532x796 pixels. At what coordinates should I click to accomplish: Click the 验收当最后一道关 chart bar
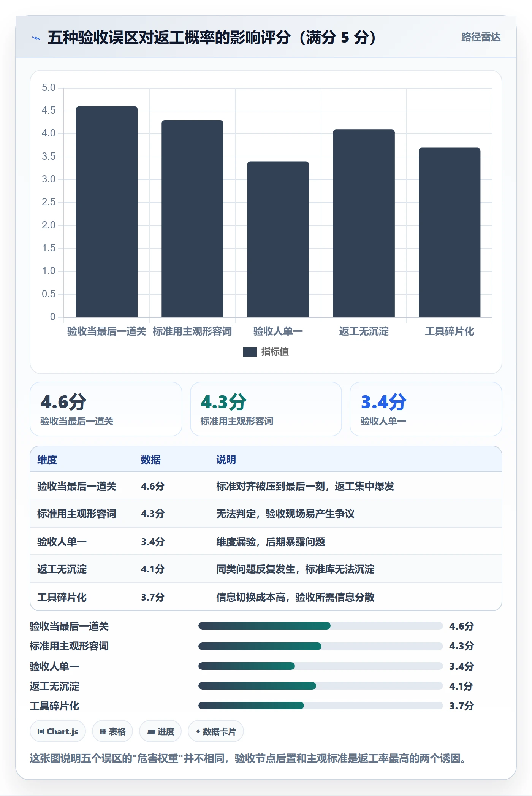[107, 212]
